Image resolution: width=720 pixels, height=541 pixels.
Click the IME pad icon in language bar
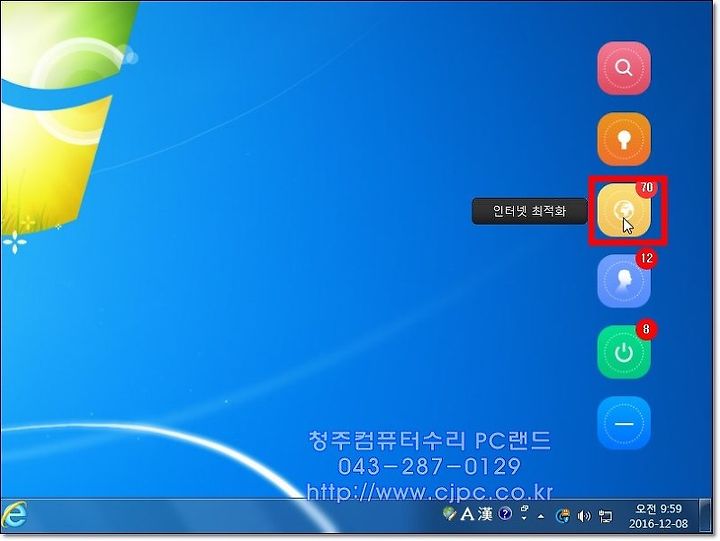click(x=449, y=514)
